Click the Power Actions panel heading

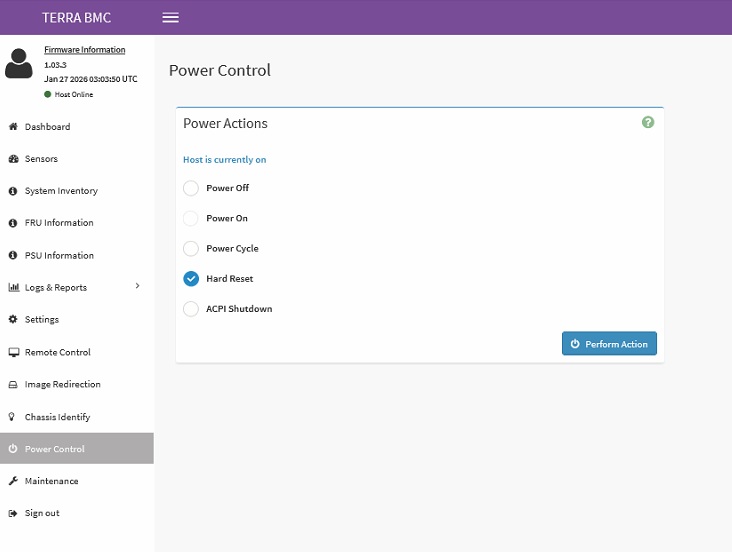[225, 123]
